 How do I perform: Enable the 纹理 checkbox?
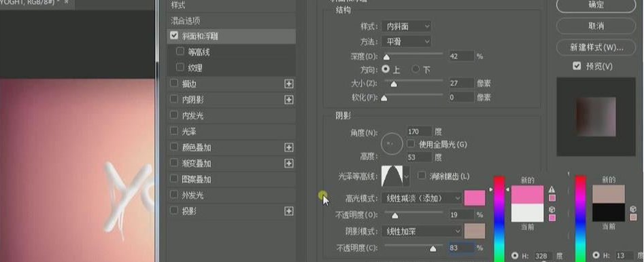point(180,67)
